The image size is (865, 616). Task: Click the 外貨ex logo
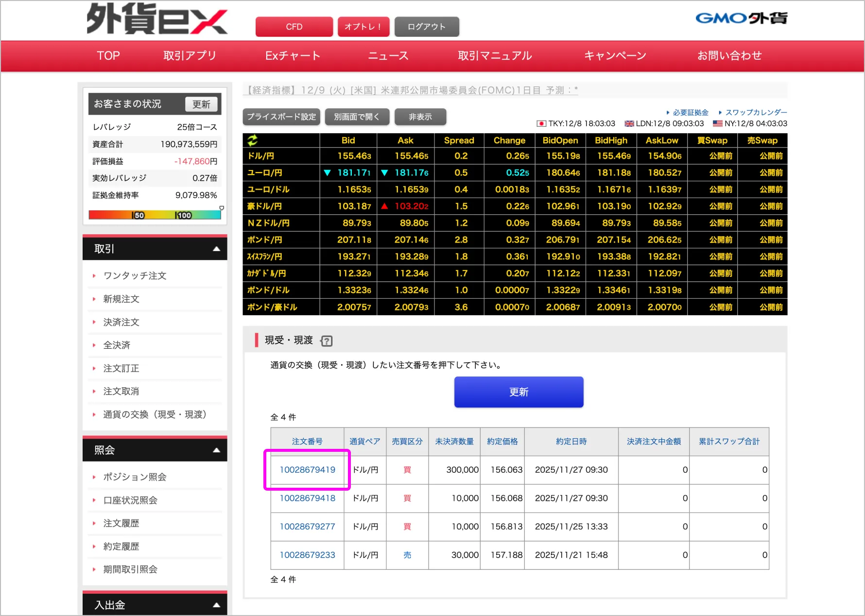[x=156, y=19]
